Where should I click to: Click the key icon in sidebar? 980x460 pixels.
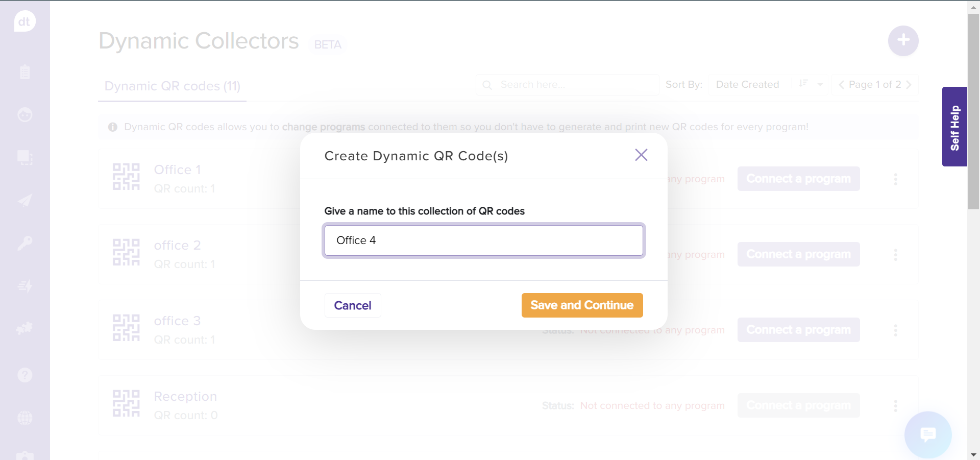tap(24, 243)
